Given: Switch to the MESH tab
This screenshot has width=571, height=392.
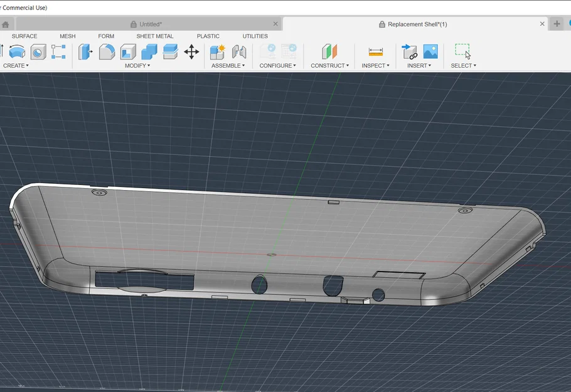Looking at the screenshot, I should coord(68,36).
